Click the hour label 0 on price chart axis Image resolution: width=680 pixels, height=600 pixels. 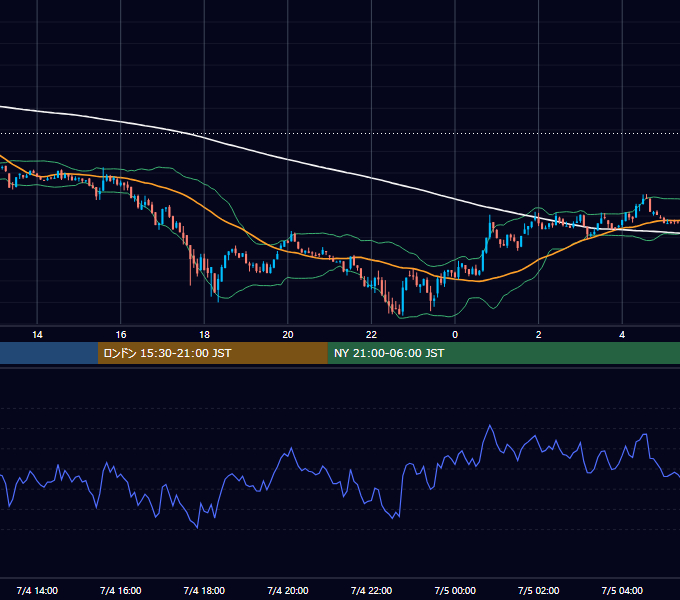pyautogui.click(x=455, y=335)
